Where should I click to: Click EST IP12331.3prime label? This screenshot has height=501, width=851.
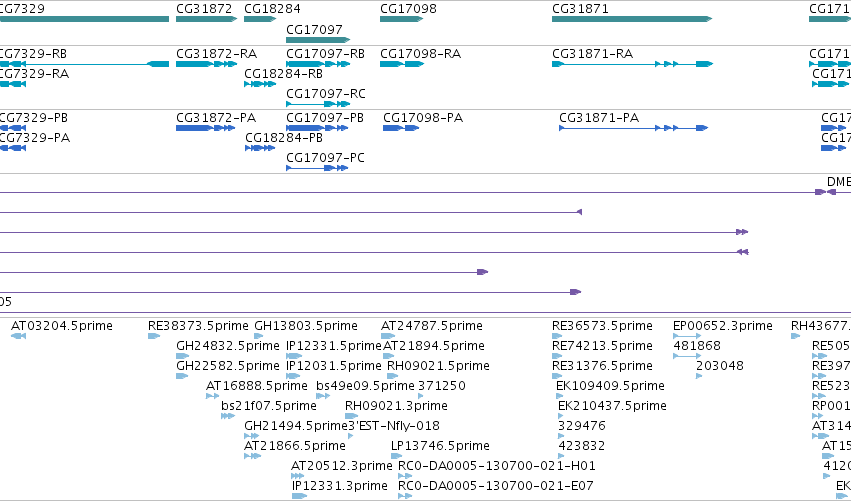tap(340, 486)
